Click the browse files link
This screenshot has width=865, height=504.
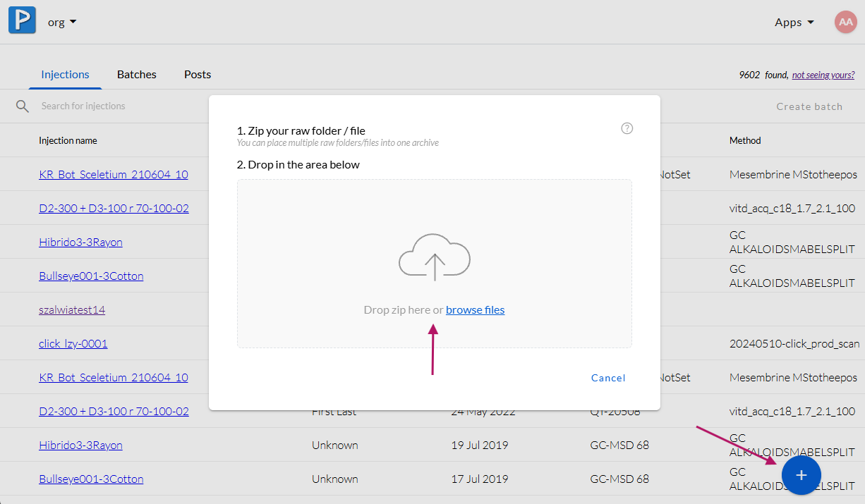[x=475, y=309]
